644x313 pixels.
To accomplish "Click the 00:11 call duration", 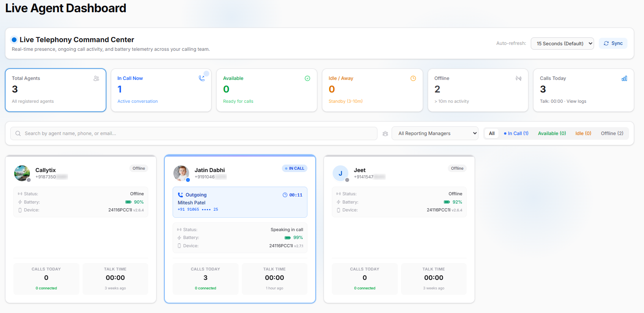I will pyautogui.click(x=296, y=195).
